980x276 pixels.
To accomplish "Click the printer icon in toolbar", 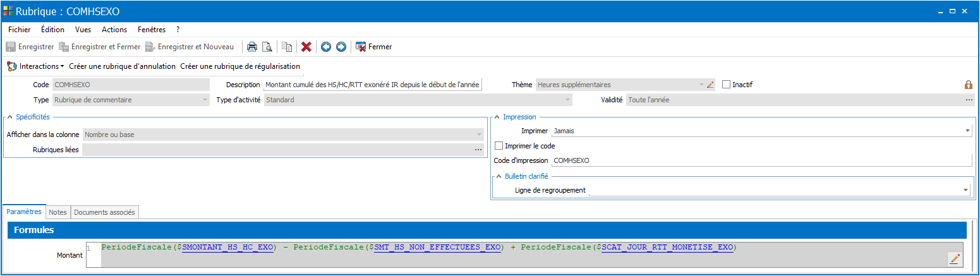I will (x=251, y=47).
